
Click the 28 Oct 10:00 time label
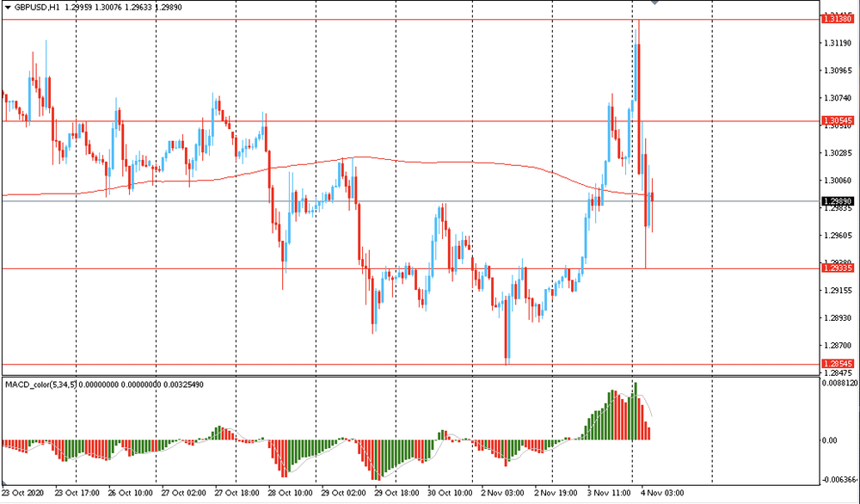point(292,494)
